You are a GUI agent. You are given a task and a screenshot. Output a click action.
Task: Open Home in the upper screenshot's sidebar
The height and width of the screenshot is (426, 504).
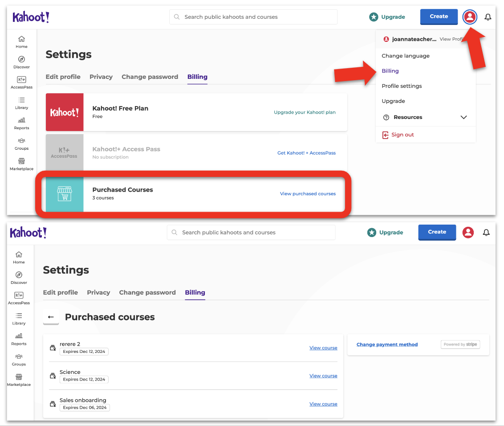pyautogui.click(x=21, y=42)
